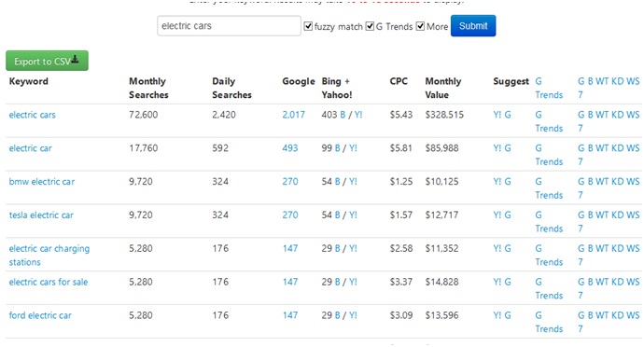The image size is (644, 347).
Task: Click Google value 270 in tesla row
Action: (290, 215)
